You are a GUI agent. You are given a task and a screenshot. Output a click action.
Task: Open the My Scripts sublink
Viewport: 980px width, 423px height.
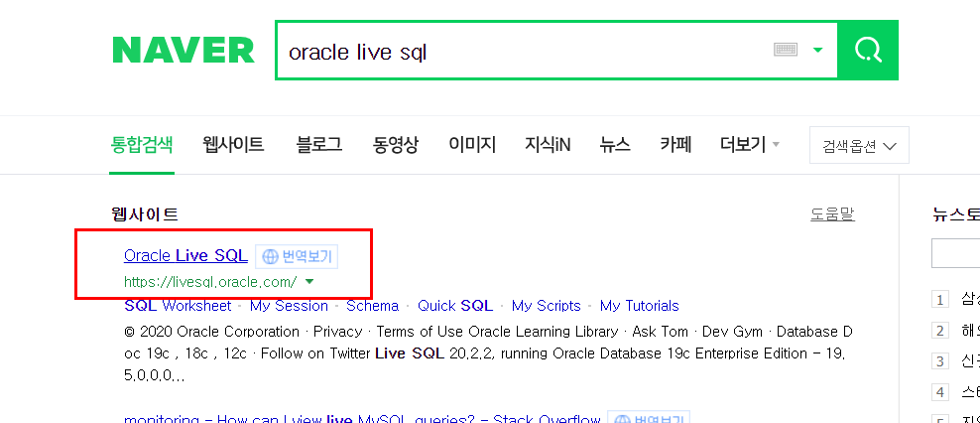point(547,306)
